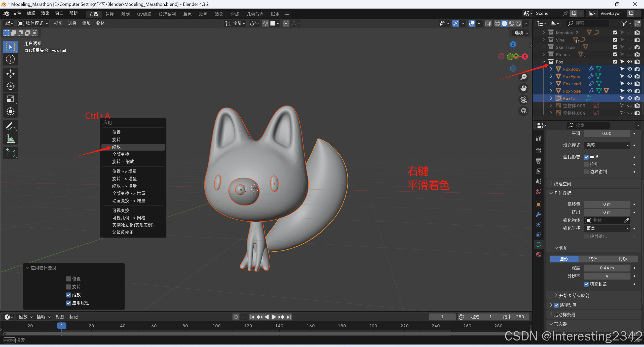This screenshot has height=347, width=644.
Task: Select the Add Cube tool
Action: pos(10,153)
